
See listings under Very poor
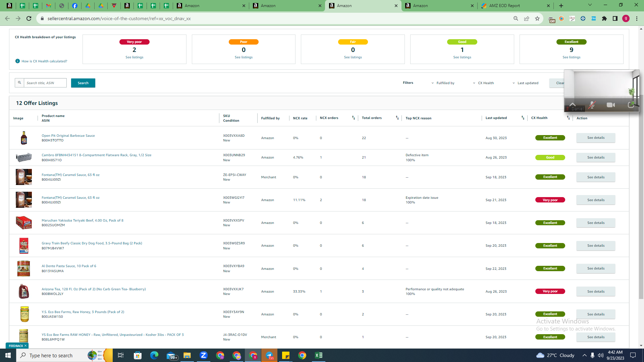coord(135,57)
